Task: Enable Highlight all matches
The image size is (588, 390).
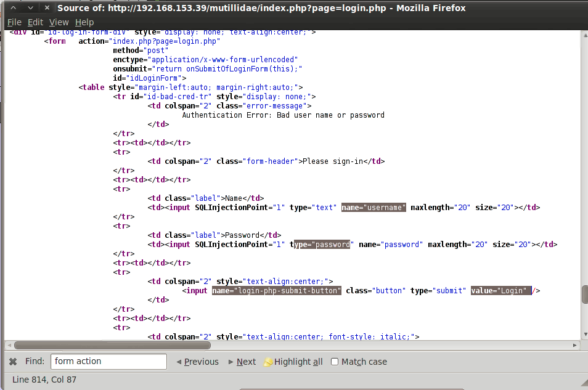Action: (x=293, y=362)
